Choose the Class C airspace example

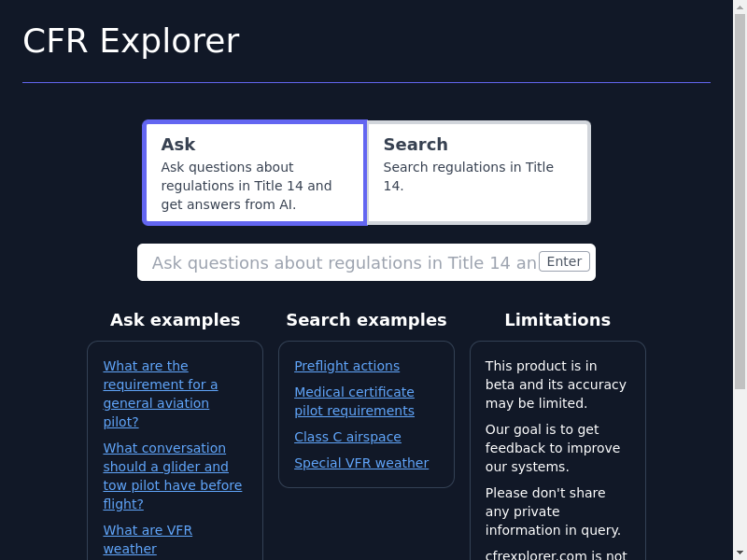(x=347, y=437)
